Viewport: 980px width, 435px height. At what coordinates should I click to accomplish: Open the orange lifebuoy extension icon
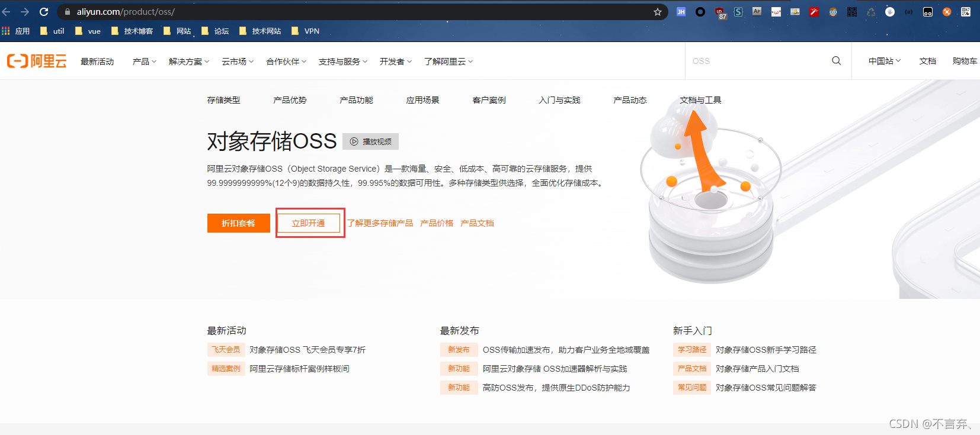point(947,12)
